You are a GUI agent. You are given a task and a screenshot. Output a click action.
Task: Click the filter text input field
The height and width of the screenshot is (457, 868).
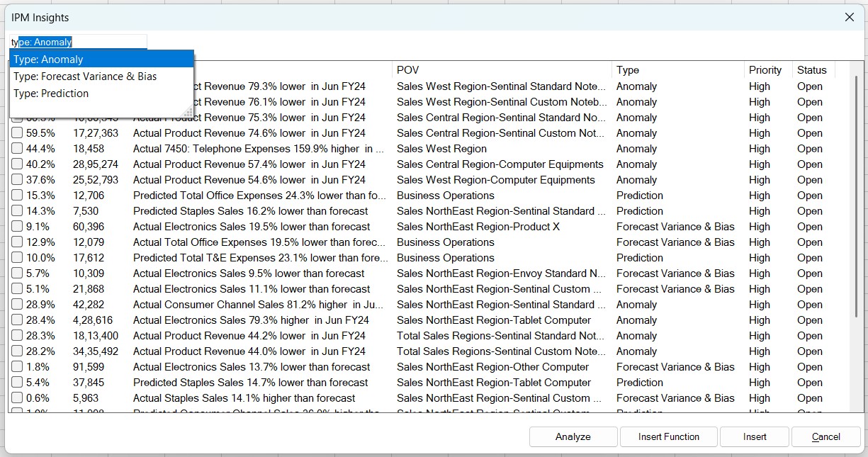tap(78, 42)
